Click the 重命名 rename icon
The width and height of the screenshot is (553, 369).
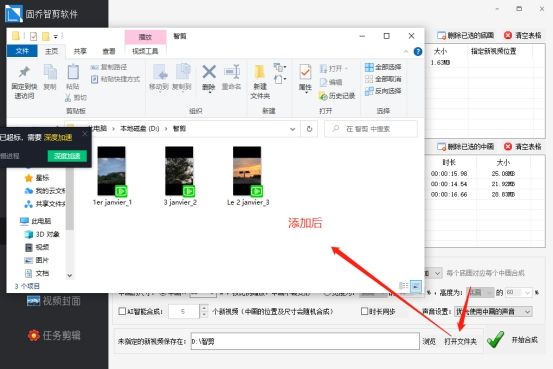click(x=232, y=72)
